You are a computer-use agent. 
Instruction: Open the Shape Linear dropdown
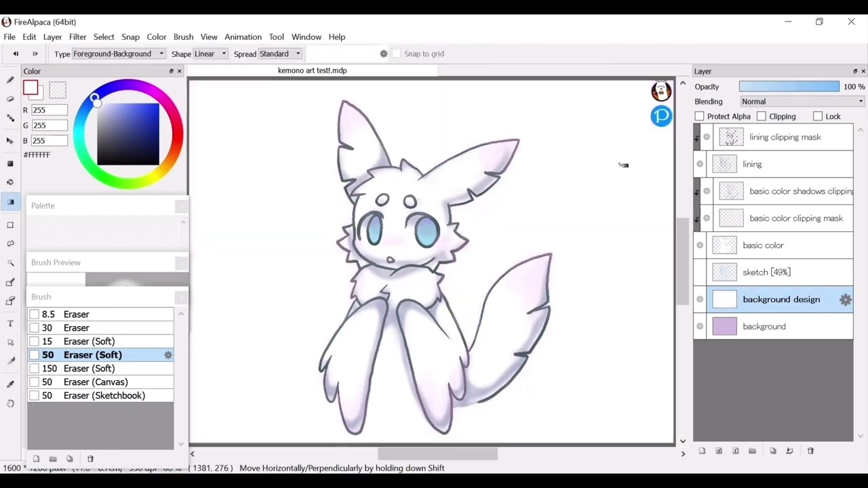tap(210, 54)
